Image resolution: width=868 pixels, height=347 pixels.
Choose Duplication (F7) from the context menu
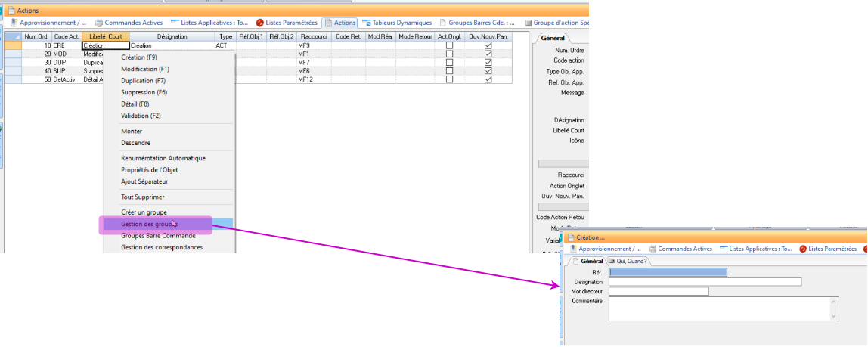pos(143,81)
